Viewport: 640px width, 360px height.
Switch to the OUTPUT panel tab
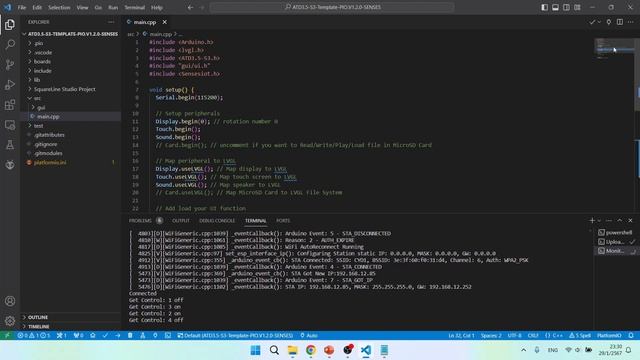click(181, 220)
